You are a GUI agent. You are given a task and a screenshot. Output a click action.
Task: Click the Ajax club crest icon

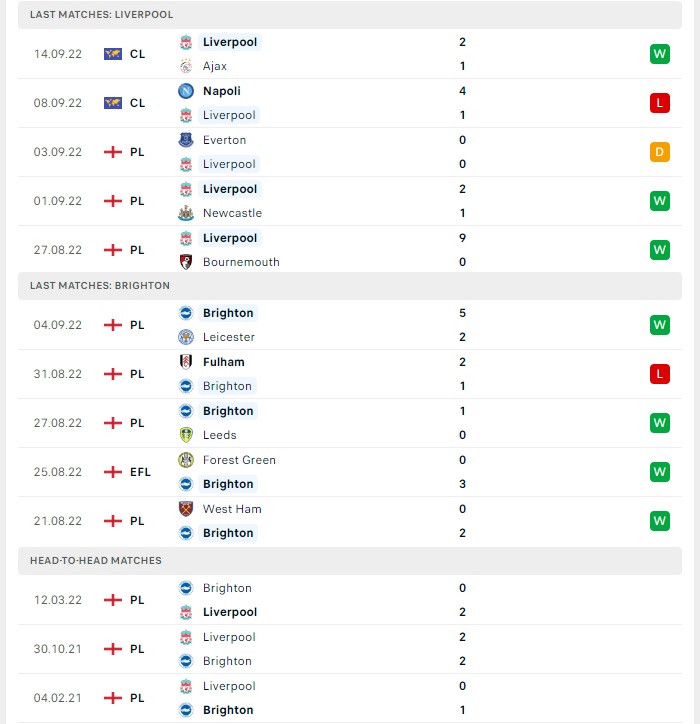coord(186,66)
